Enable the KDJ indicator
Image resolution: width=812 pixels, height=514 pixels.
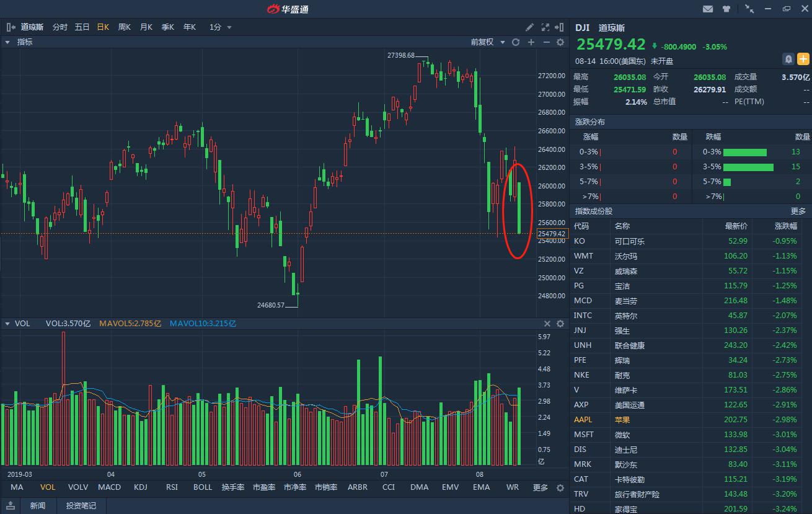pyautogui.click(x=141, y=487)
